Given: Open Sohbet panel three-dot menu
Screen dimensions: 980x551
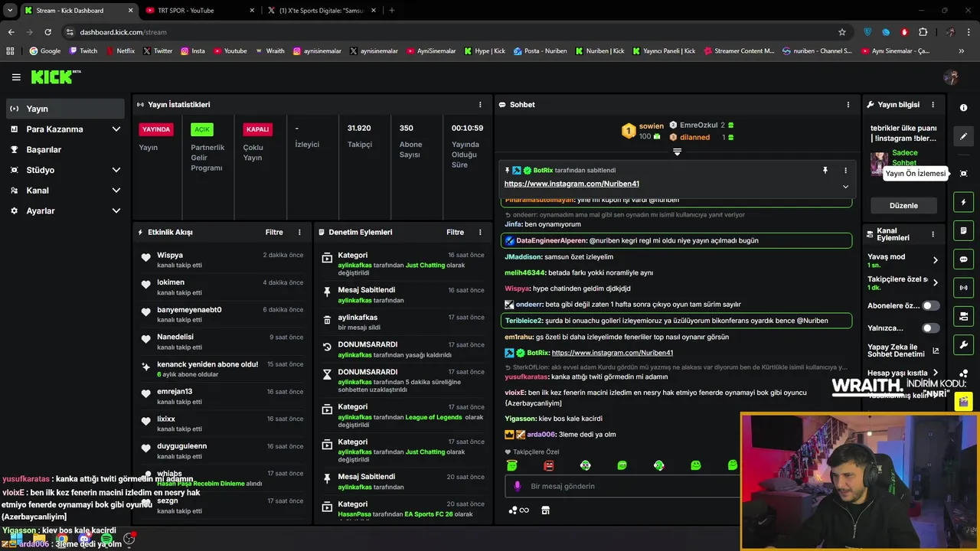Looking at the screenshot, I should pos(848,105).
